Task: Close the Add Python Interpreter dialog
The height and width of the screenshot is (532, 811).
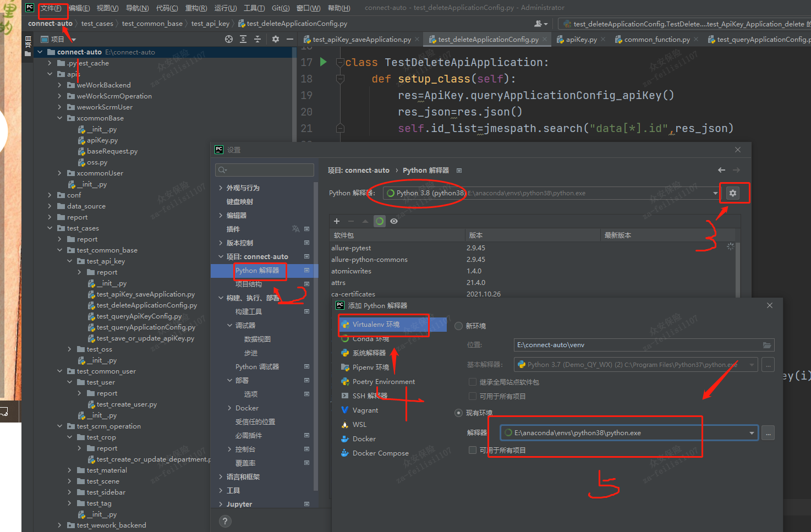Action: pos(770,305)
